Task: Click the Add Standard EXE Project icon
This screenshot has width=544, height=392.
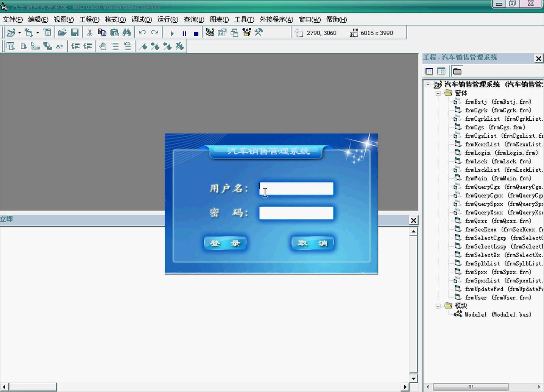Action: (11, 33)
